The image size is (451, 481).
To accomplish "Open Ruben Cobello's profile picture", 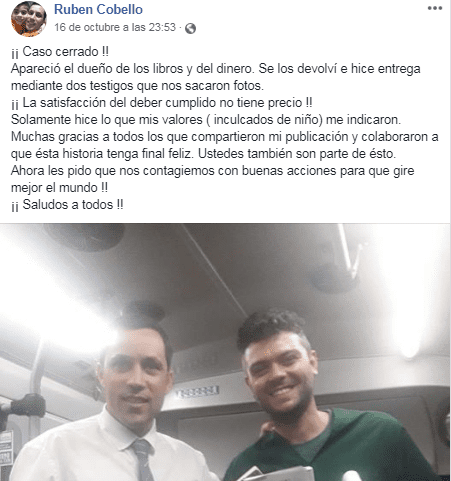I will pos(29,19).
